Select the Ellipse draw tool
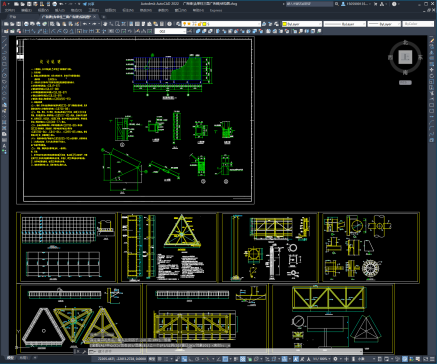 4,93
